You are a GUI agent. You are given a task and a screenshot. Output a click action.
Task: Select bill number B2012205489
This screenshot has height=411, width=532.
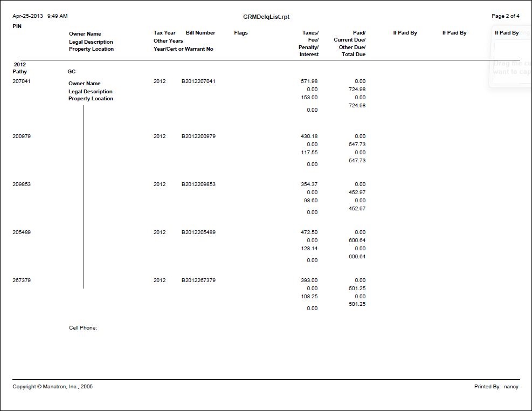point(198,232)
